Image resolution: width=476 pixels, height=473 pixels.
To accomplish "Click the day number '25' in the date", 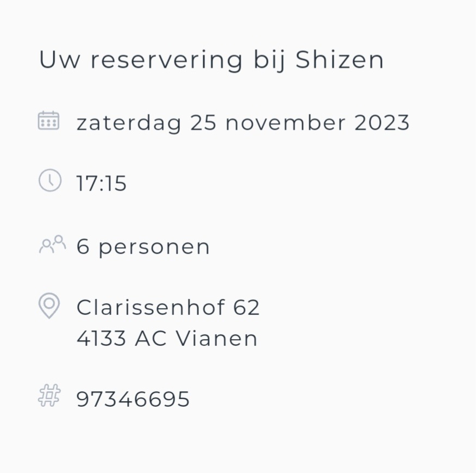I will click(203, 123).
